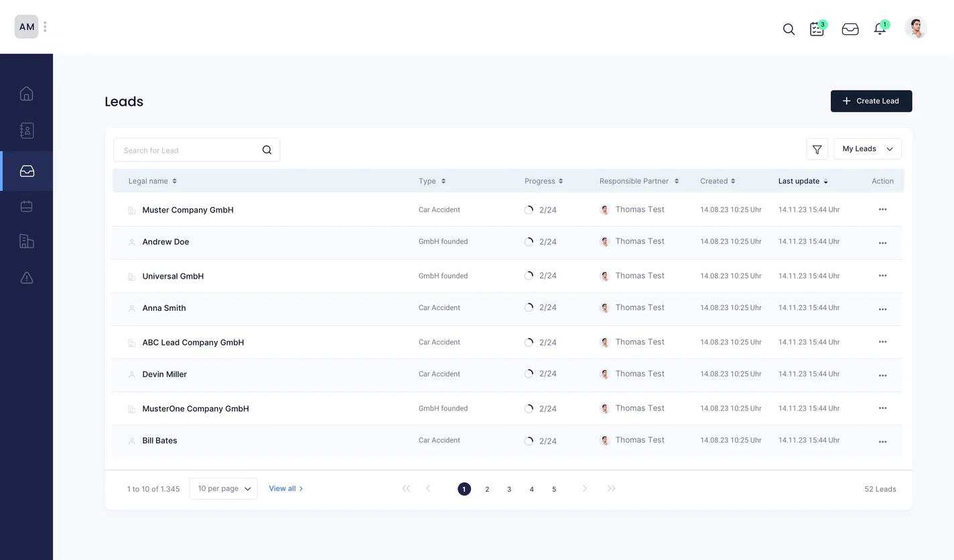The image size is (954, 560).
Task: Open the Devin Miller lead
Action: tap(164, 374)
